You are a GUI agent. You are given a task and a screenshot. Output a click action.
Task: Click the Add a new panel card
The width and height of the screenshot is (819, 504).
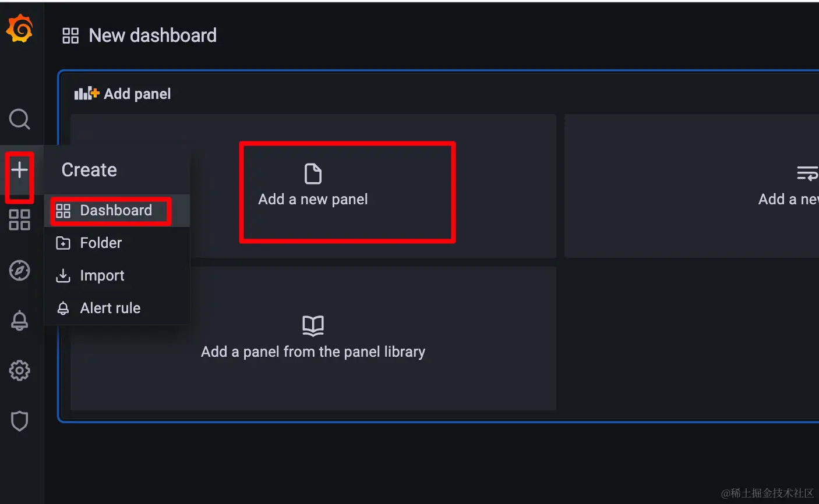tap(313, 187)
